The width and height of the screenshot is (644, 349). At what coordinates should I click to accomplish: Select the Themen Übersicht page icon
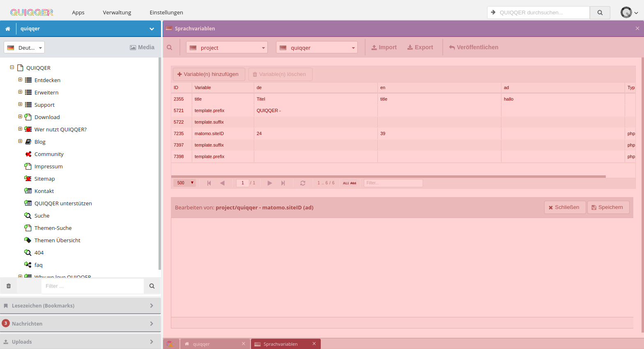[28, 240]
